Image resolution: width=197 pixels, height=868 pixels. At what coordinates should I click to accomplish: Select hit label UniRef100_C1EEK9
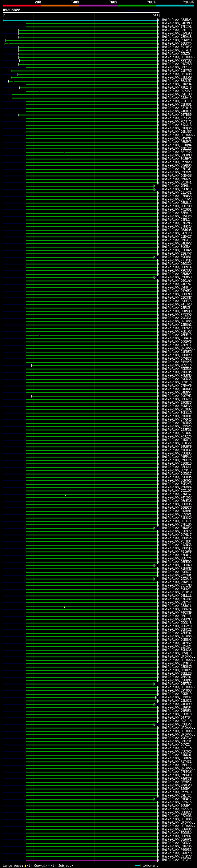pyautogui.click(x=177, y=78)
